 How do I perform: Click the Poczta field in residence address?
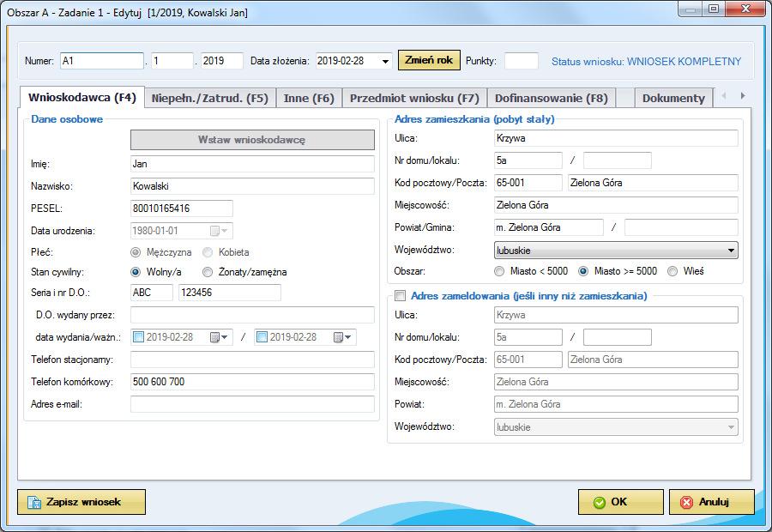tap(653, 183)
